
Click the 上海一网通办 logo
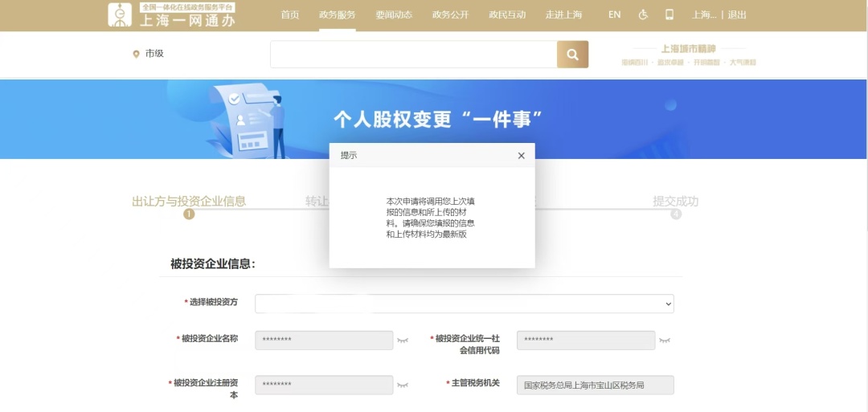click(x=172, y=15)
